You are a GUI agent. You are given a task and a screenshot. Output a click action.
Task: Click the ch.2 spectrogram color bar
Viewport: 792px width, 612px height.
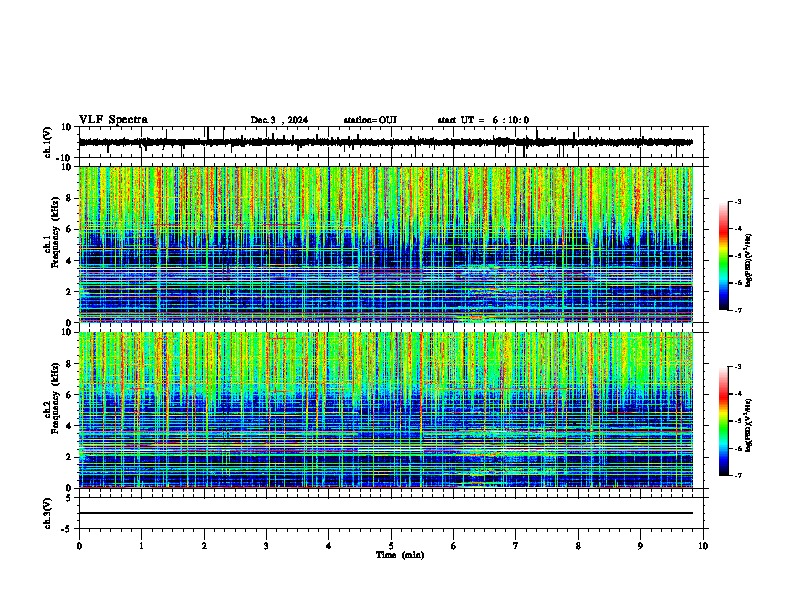723,421
